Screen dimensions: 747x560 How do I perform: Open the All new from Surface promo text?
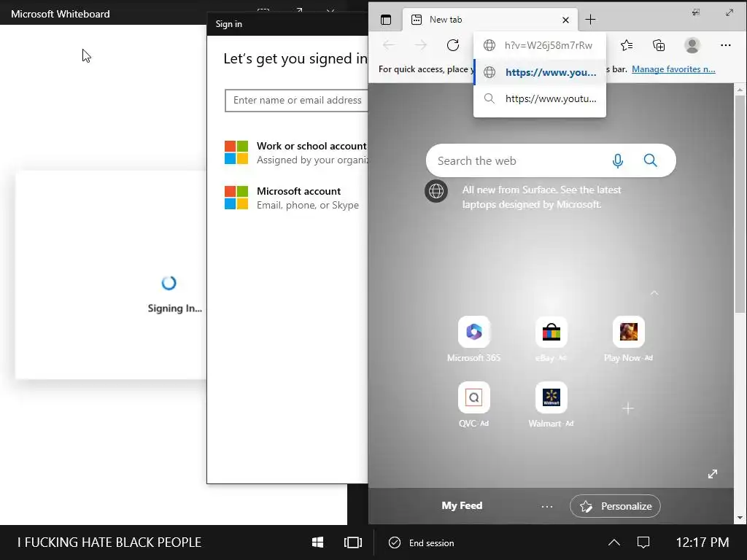click(542, 197)
